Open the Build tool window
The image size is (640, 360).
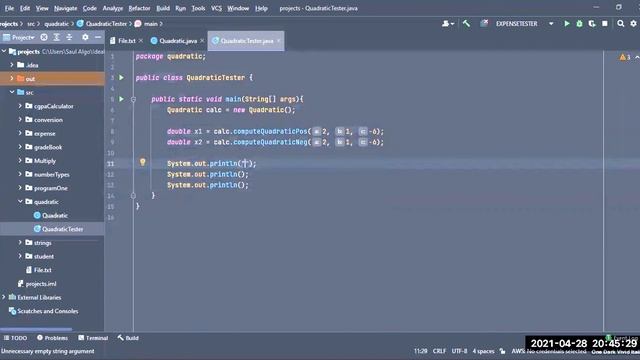tap(128, 338)
